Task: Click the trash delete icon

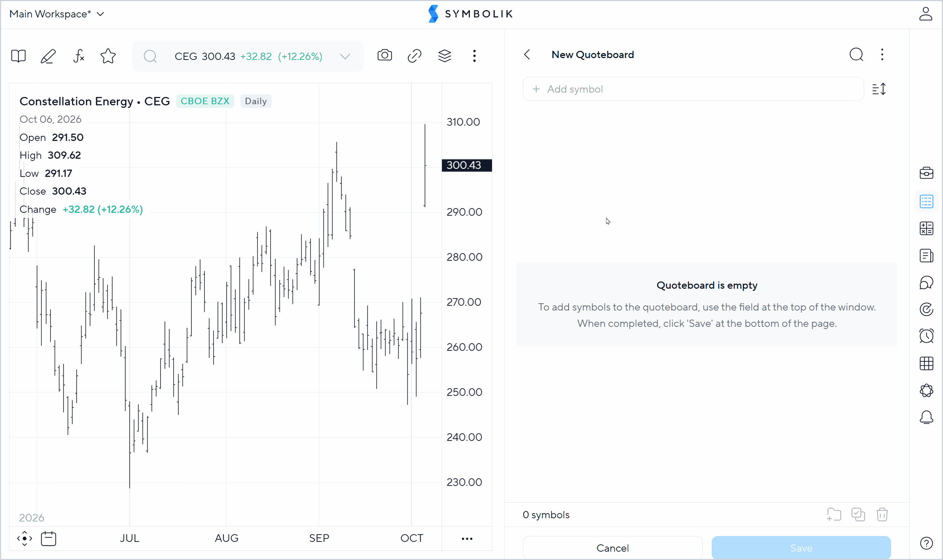Action: click(882, 515)
